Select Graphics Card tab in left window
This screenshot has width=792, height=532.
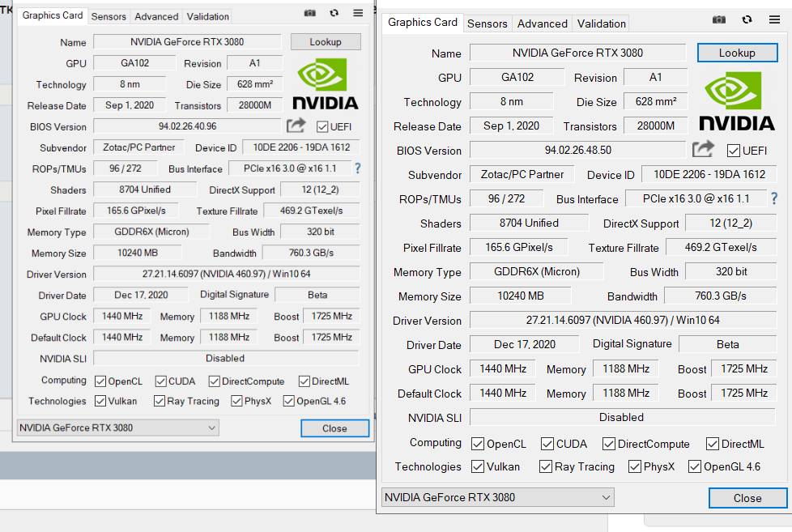pyautogui.click(x=53, y=15)
